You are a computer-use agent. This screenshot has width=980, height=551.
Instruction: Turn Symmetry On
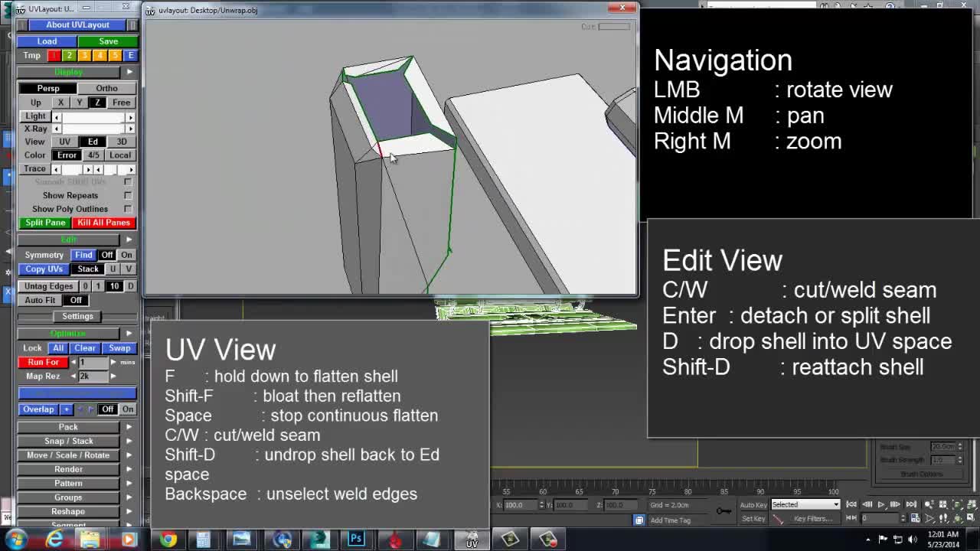[126, 255]
